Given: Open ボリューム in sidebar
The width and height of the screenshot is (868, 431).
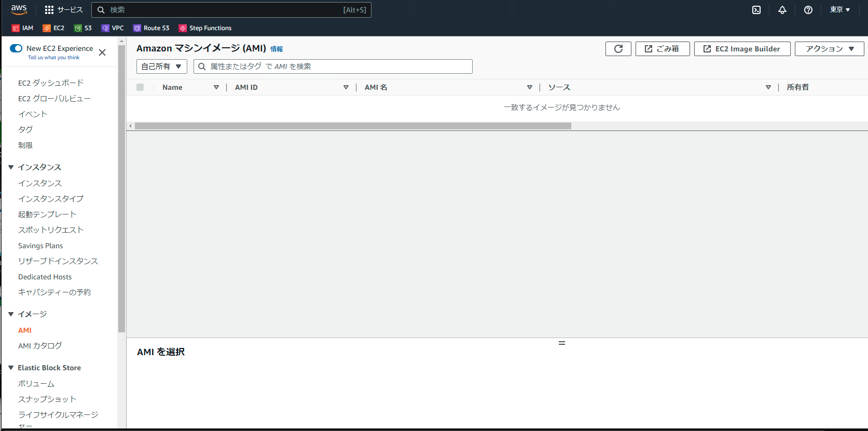Looking at the screenshot, I should click(x=36, y=384).
